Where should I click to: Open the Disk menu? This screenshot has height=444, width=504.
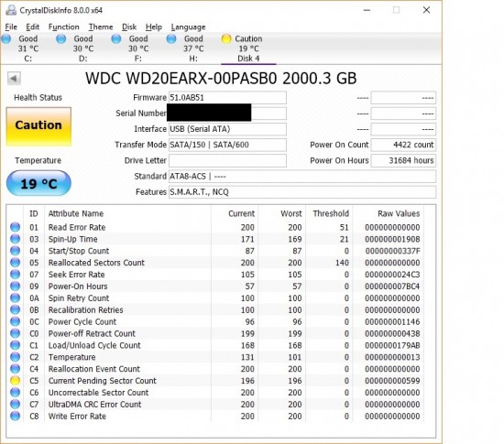129,27
